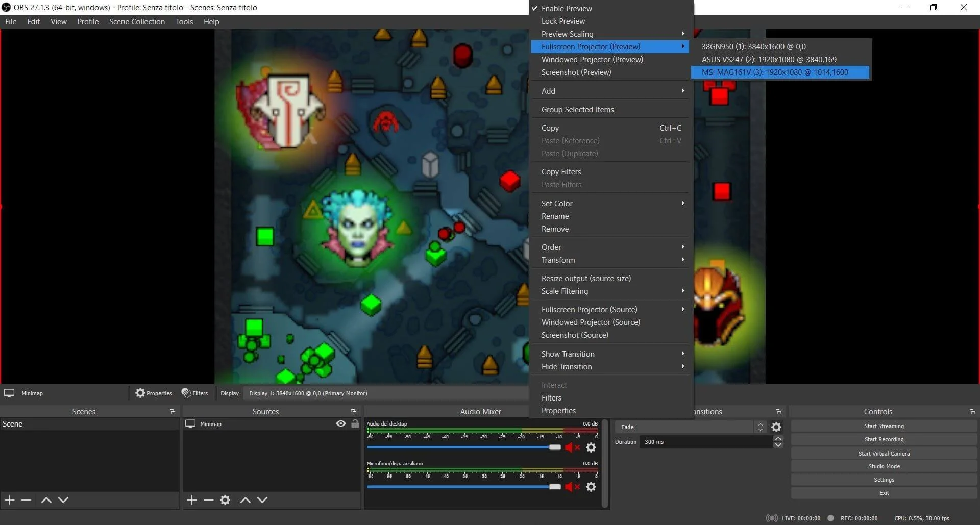Image resolution: width=980 pixels, height=525 pixels.
Task: Open Properties for the Minimap source
Action: (x=153, y=393)
